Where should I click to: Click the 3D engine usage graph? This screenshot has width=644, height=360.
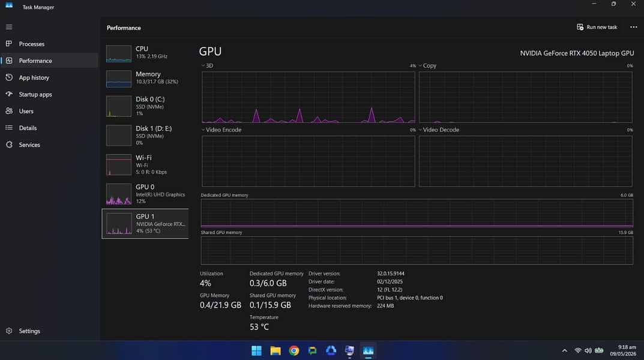point(308,97)
